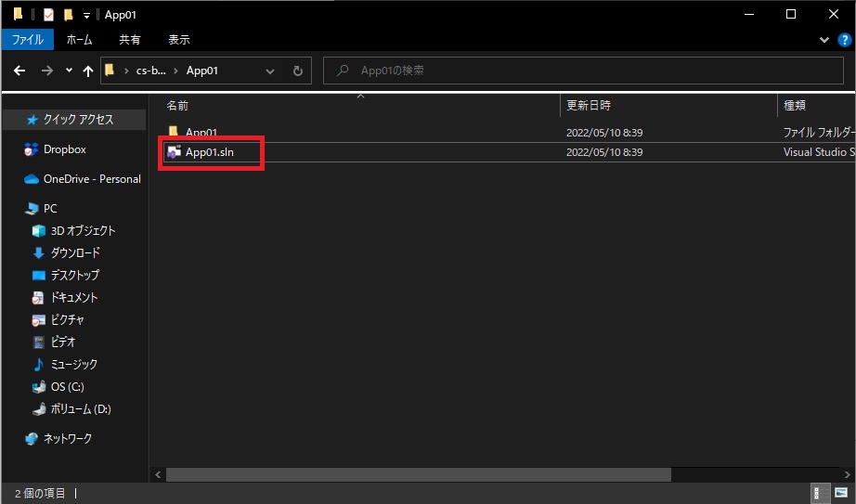Switch to the 表示 ribbon tab
Image resolution: width=856 pixels, height=504 pixels.
click(179, 40)
